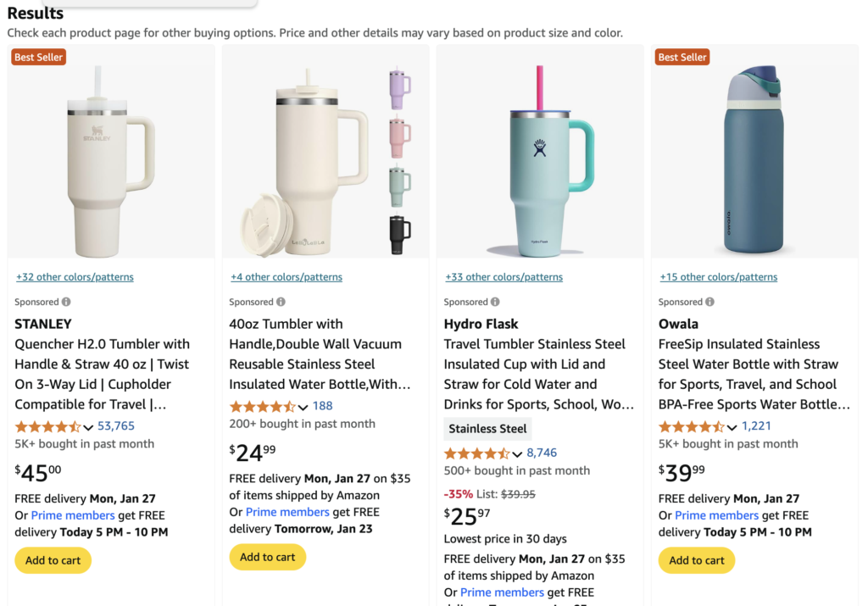Open Hydro Flask's +33 other colors/patterns link

pos(504,277)
